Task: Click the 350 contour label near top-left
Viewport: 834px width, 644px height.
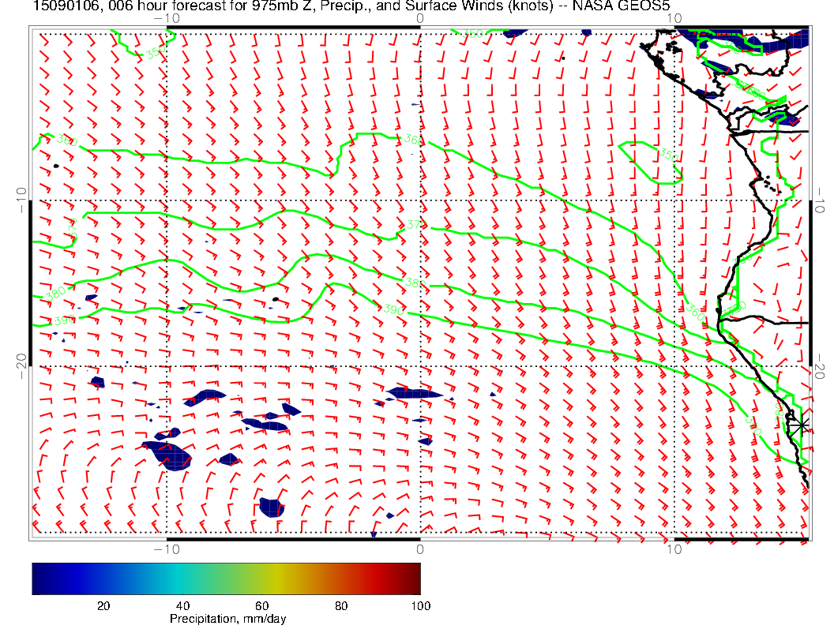Action: pos(156,52)
